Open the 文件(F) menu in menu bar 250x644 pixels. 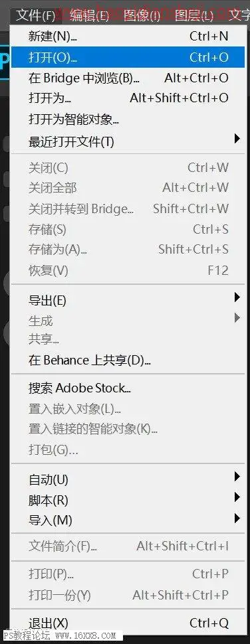pos(35,16)
